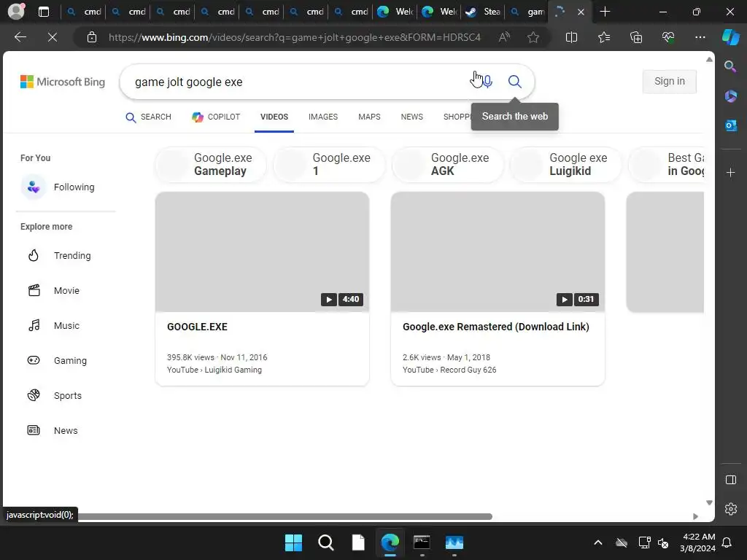The height and width of the screenshot is (560, 747).
Task: Open command prompt from taskbar
Action: (422, 542)
